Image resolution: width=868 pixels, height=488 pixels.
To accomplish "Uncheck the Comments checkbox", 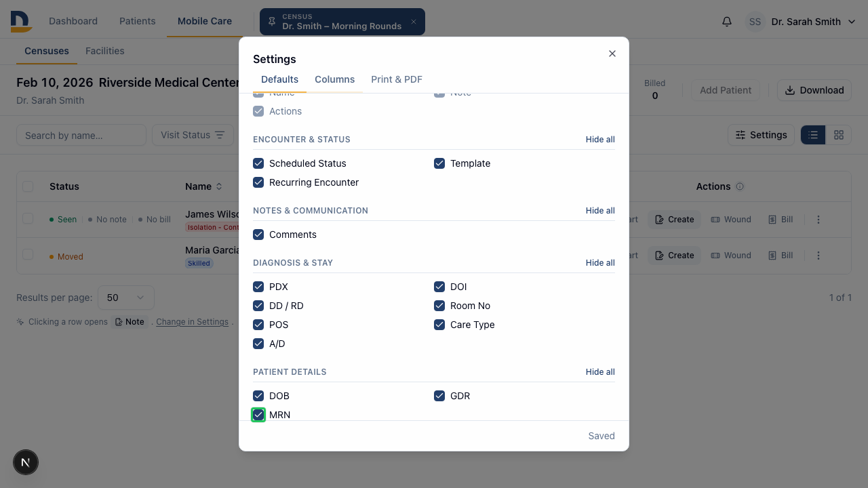I will tap(258, 235).
